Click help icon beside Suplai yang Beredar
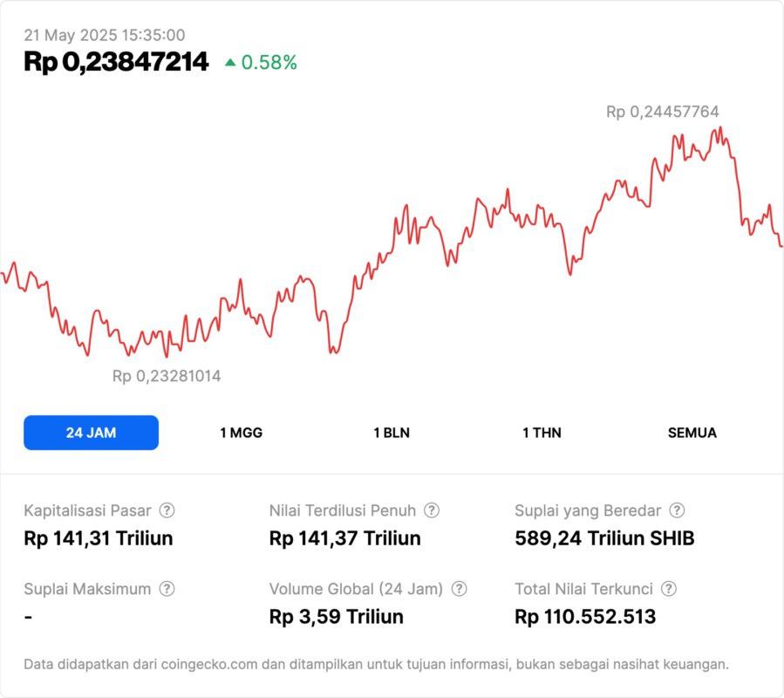This screenshot has height=698, width=784. [677, 510]
